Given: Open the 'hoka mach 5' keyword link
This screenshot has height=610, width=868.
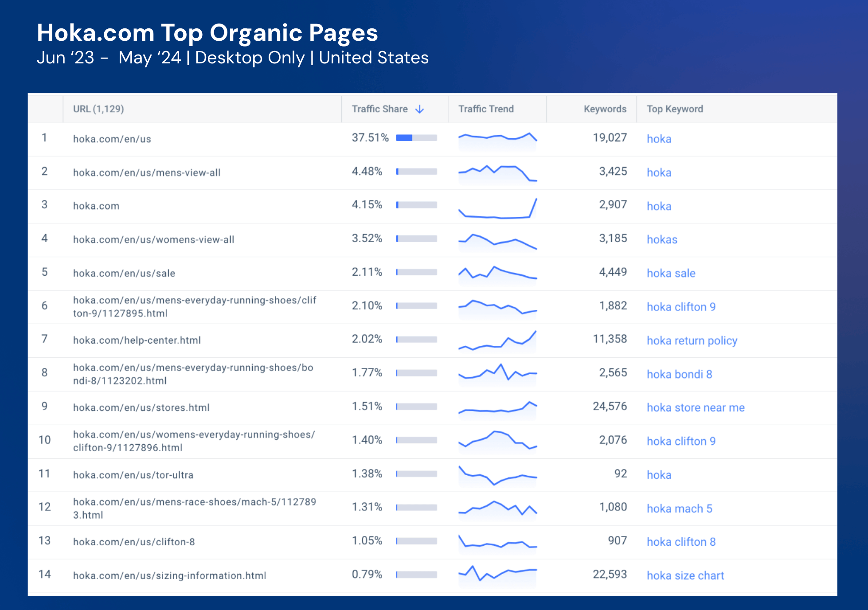Looking at the screenshot, I should [679, 508].
